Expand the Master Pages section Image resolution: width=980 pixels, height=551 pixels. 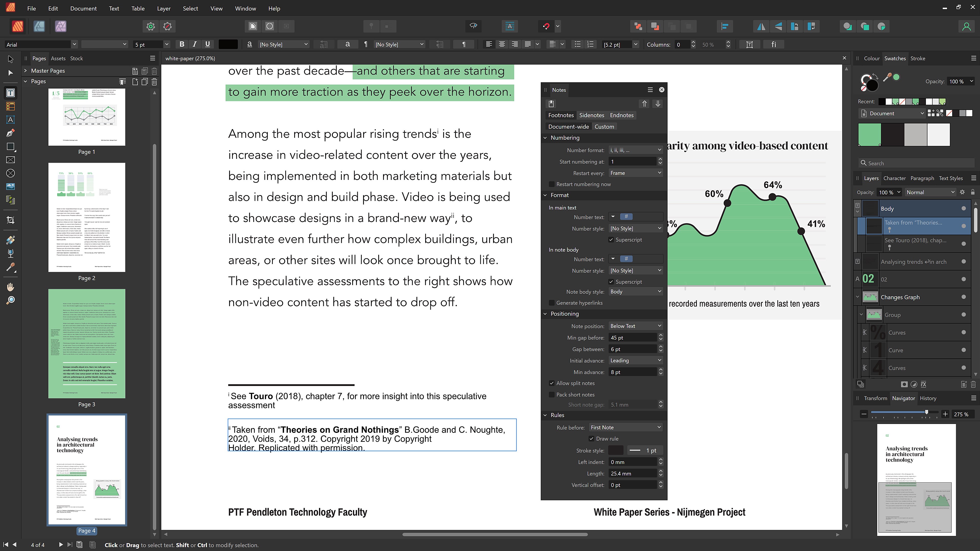(26, 71)
